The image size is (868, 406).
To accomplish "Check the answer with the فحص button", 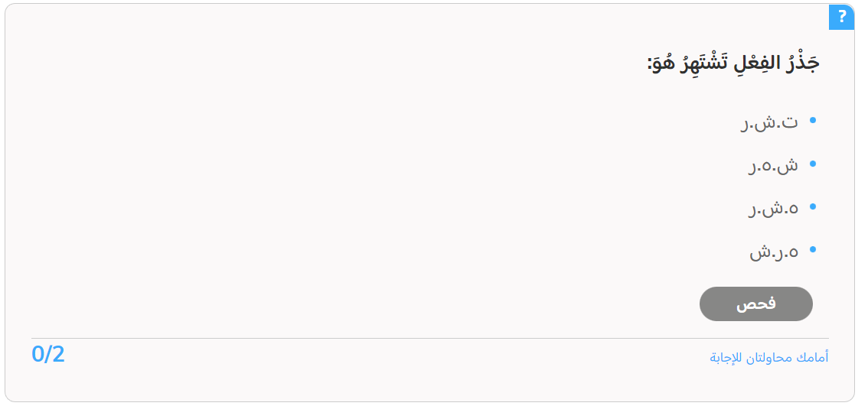I will [x=756, y=304].
